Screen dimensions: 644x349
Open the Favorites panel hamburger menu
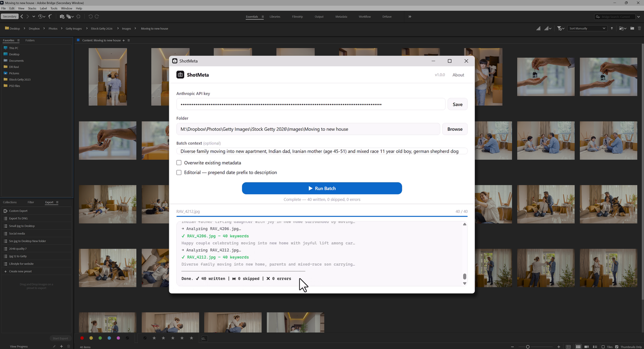[x=18, y=41]
